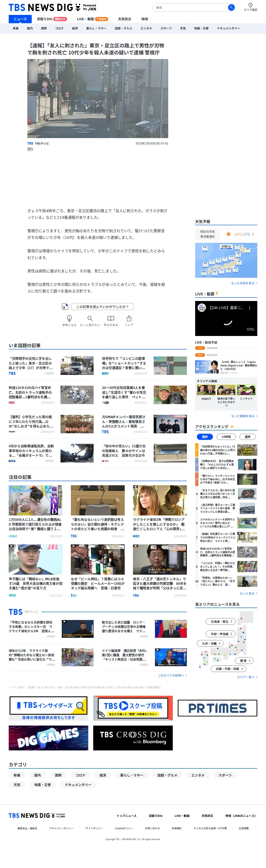Open the 天気防災 header tab

125,19
